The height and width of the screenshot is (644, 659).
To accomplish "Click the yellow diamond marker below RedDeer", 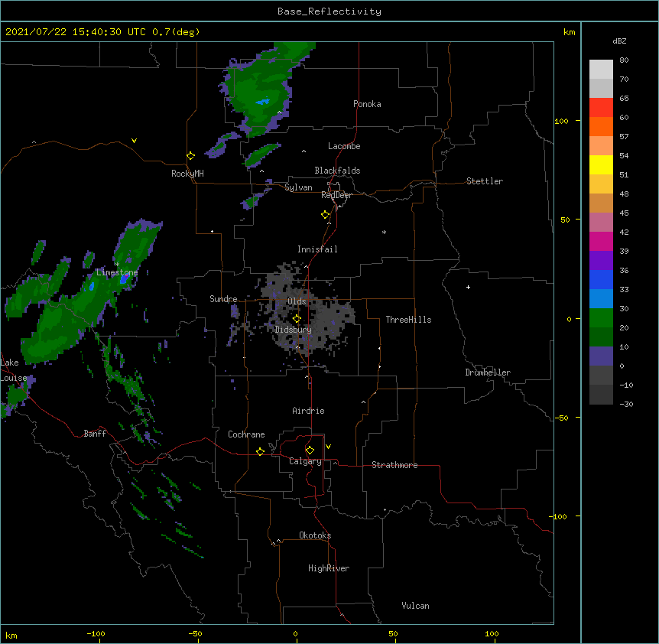I will 326,215.
